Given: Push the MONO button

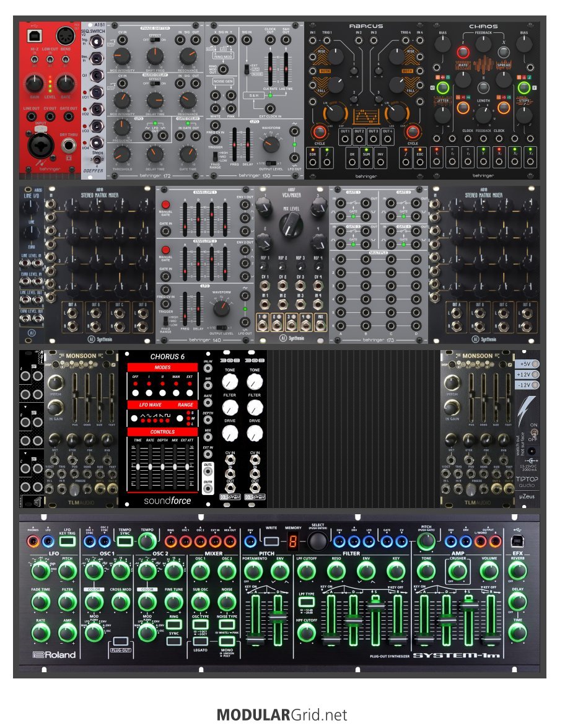Looking at the screenshot, I should (x=227, y=642).
